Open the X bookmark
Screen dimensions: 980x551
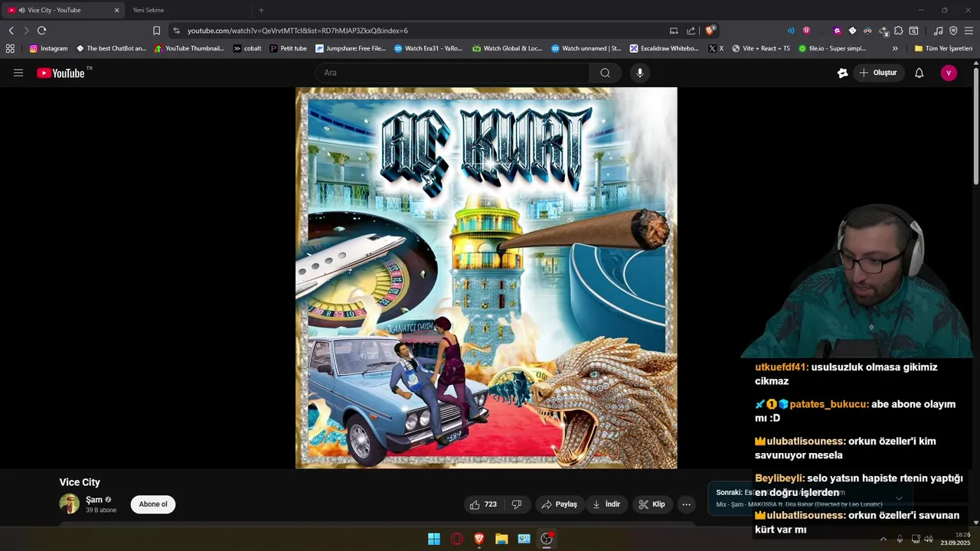click(x=716, y=48)
